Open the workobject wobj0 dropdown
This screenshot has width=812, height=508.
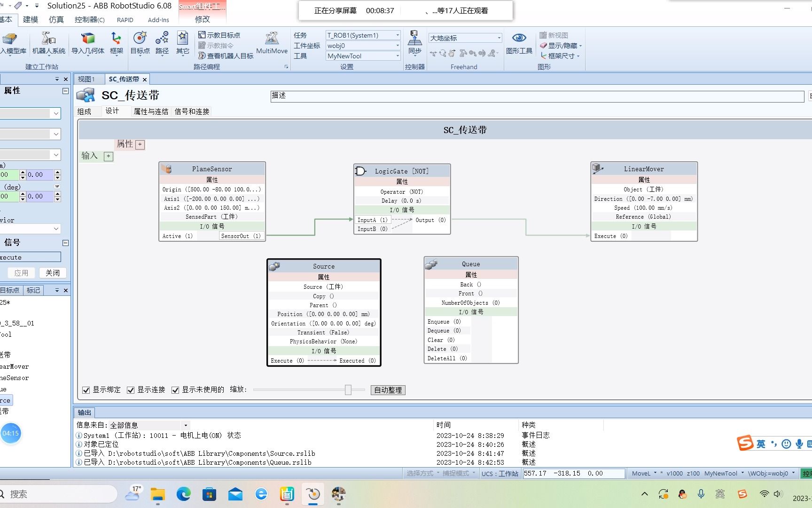click(397, 46)
